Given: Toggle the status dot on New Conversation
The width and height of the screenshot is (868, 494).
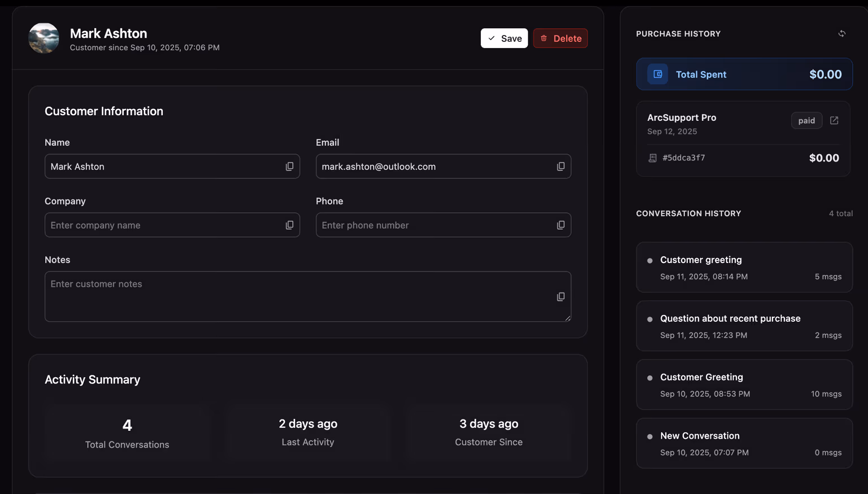Looking at the screenshot, I should [x=650, y=436].
